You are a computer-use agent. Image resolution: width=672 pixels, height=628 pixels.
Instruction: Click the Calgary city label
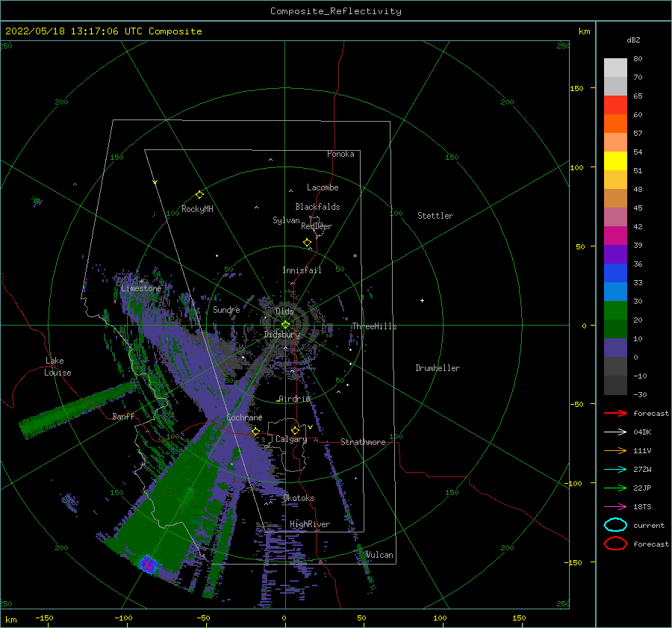(x=291, y=439)
